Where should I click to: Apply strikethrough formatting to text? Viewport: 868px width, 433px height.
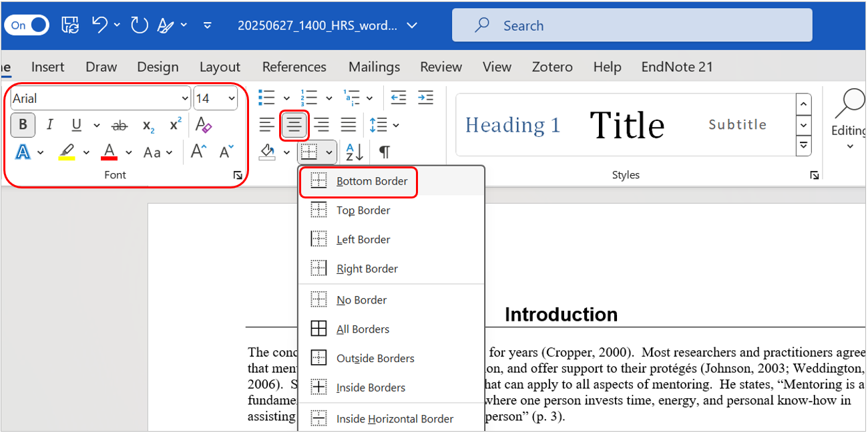tap(120, 125)
